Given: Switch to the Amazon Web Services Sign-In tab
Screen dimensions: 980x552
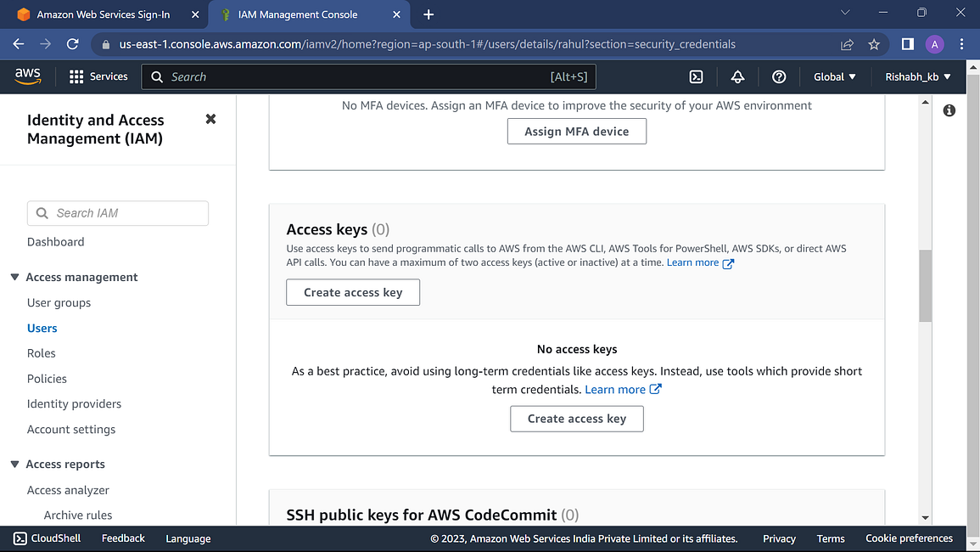Looking at the screenshot, I should tap(104, 14).
